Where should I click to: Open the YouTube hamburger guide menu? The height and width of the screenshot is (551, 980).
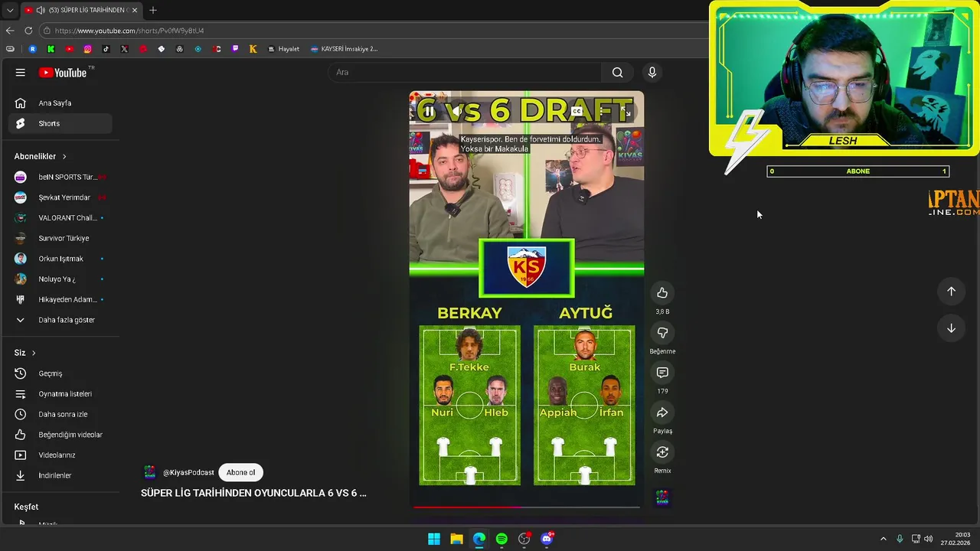pyautogui.click(x=21, y=73)
